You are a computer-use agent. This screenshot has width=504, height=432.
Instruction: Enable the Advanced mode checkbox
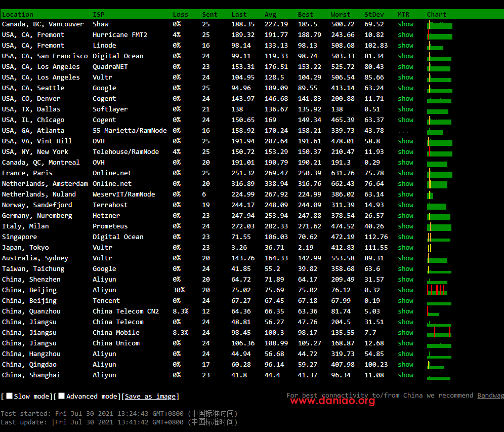click(x=61, y=396)
